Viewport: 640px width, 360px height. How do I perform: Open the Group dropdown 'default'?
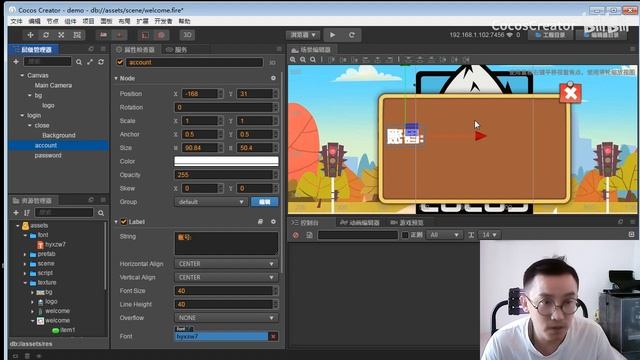pos(211,202)
